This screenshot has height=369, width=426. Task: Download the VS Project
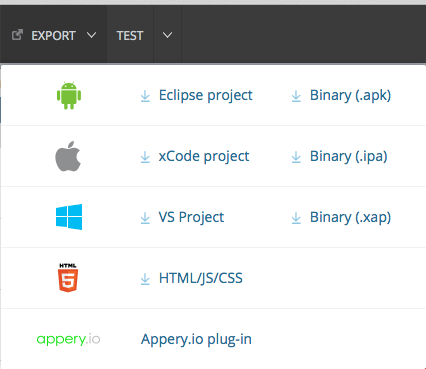coord(191,217)
